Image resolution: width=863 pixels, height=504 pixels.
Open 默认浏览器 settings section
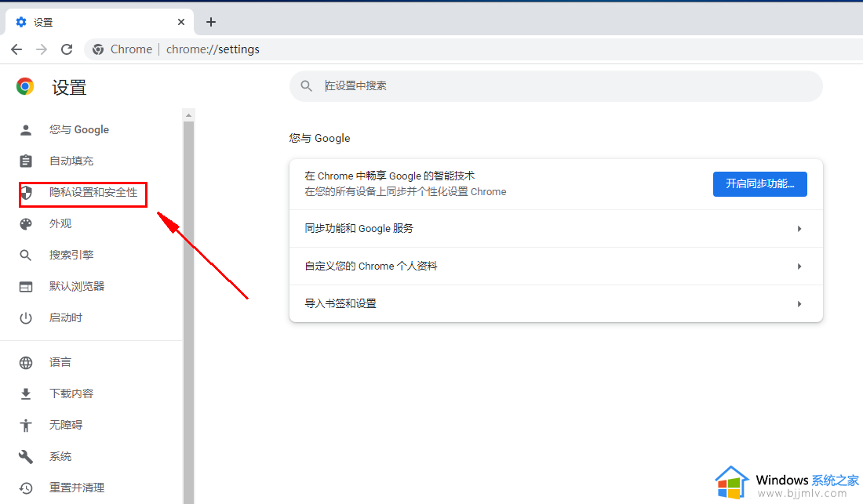click(x=77, y=286)
